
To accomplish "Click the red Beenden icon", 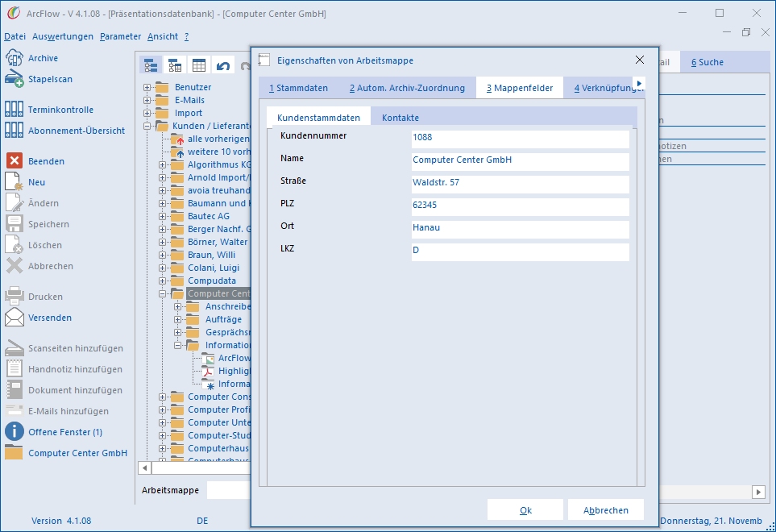I will pyautogui.click(x=14, y=161).
